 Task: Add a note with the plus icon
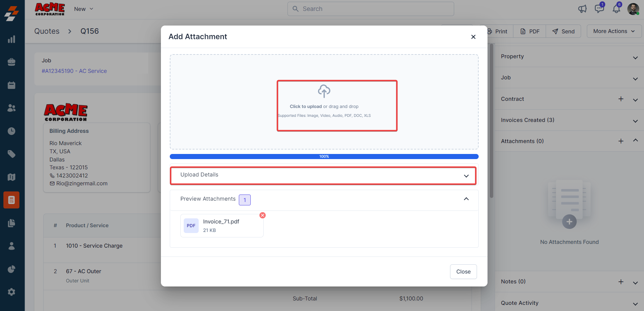pos(621,282)
